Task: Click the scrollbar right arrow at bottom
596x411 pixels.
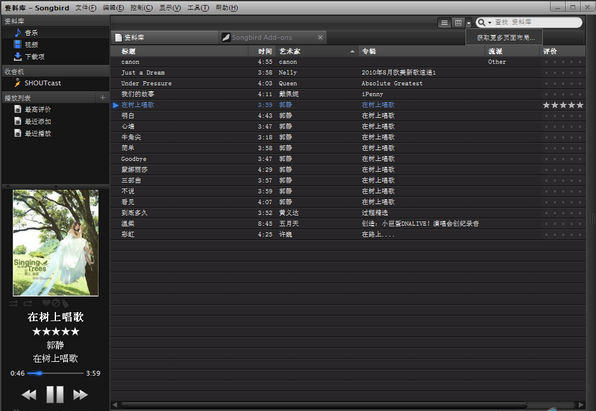Action: pyautogui.click(x=581, y=405)
